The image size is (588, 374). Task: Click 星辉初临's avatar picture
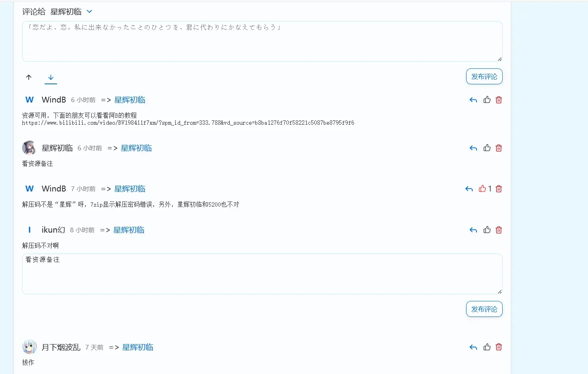point(29,148)
